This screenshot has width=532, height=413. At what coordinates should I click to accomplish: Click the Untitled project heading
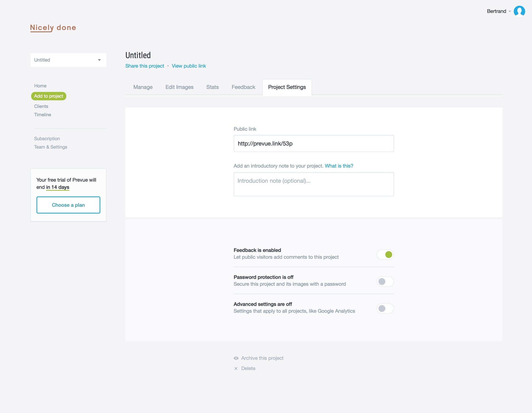click(x=138, y=55)
